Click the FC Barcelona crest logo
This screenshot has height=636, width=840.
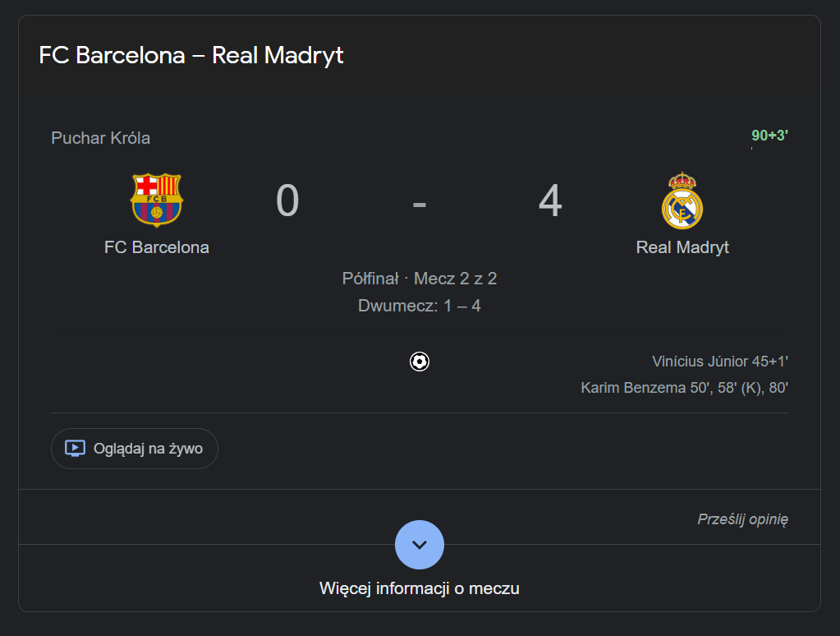(157, 200)
